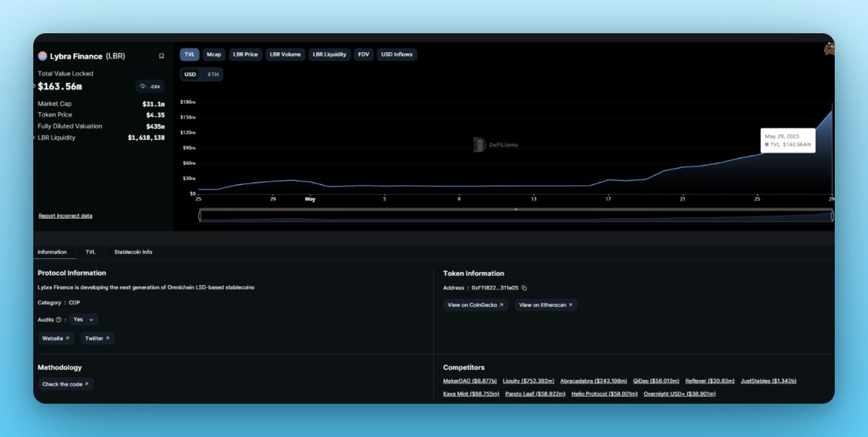Download the data as .csv
Image resolution: width=868 pixels, height=437 pixels.
point(150,86)
